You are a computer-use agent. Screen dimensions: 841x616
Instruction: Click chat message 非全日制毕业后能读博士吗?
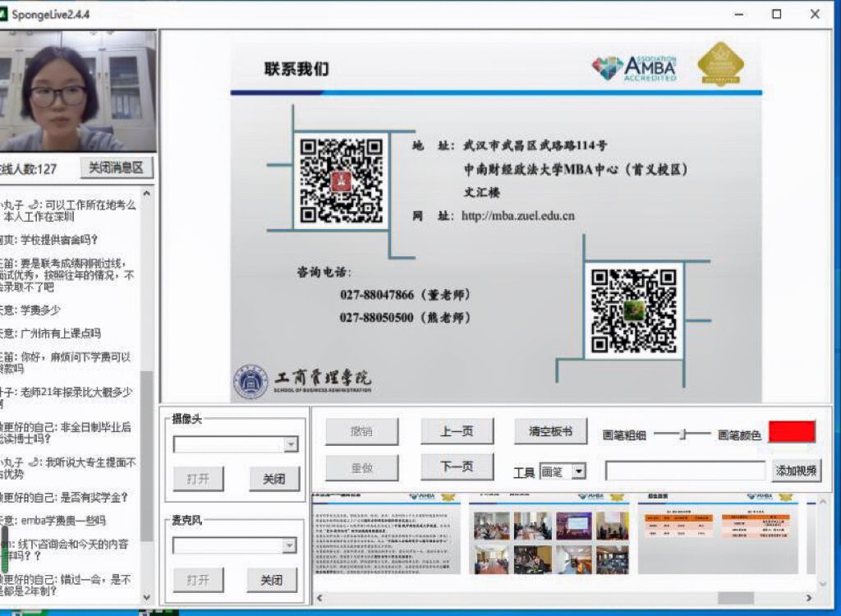tap(66, 433)
